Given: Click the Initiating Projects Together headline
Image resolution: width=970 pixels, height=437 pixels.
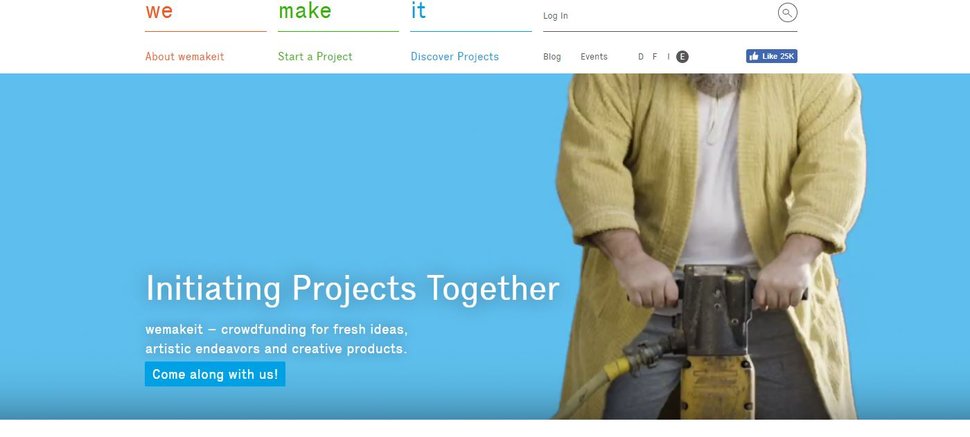Looking at the screenshot, I should (352, 288).
